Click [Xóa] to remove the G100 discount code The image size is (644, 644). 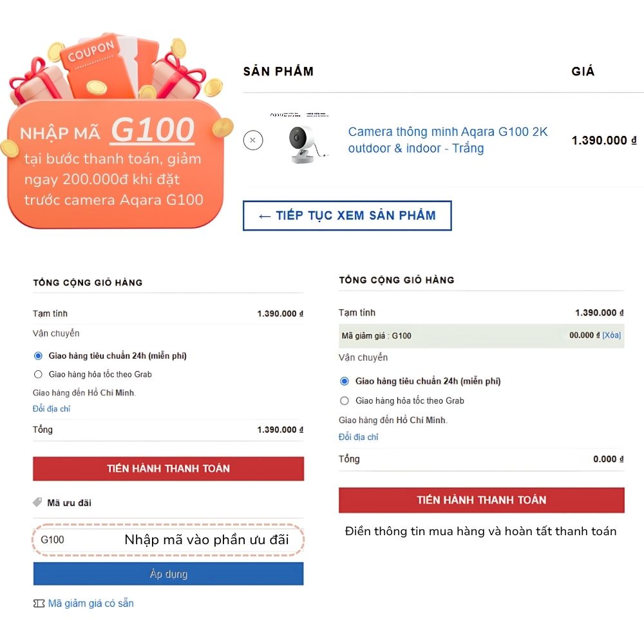[x=612, y=336]
